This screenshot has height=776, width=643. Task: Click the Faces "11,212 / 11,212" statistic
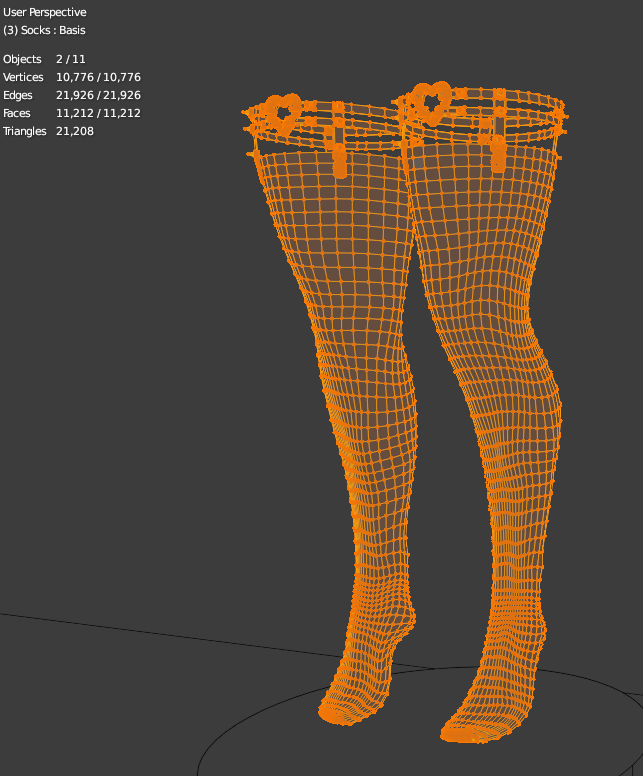coord(98,113)
